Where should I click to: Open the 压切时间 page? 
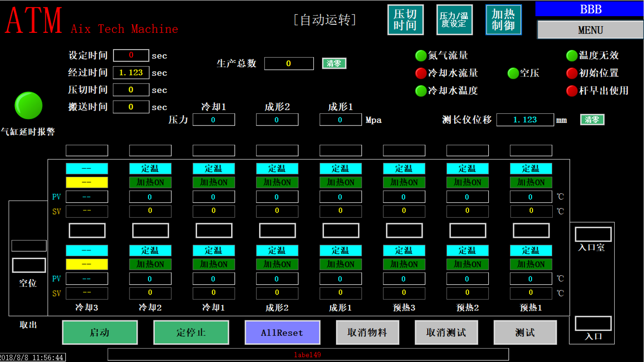pyautogui.click(x=405, y=20)
